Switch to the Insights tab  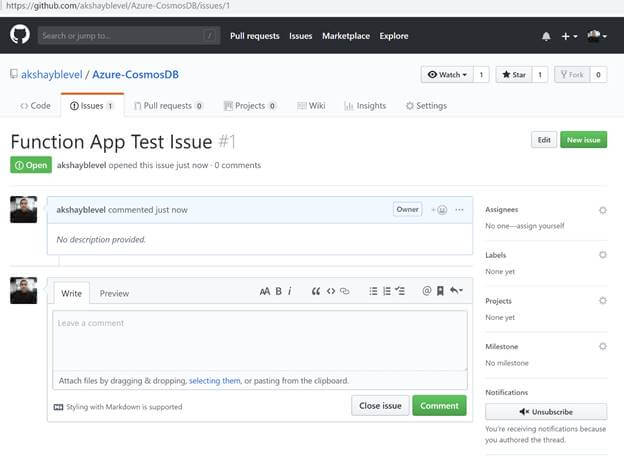(365, 105)
